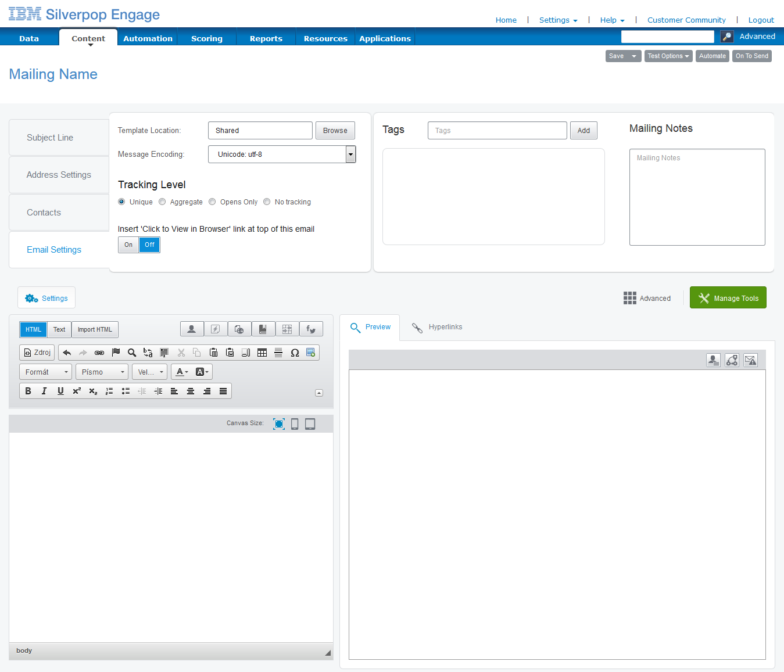Insert an anchor with the flag icon
This screenshot has width=784, height=672.
pyautogui.click(x=116, y=353)
